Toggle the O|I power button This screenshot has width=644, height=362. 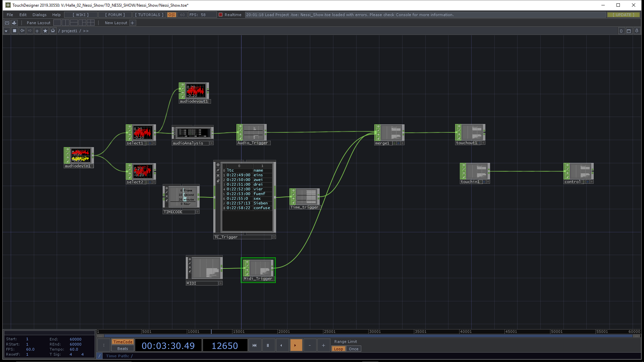point(172,15)
